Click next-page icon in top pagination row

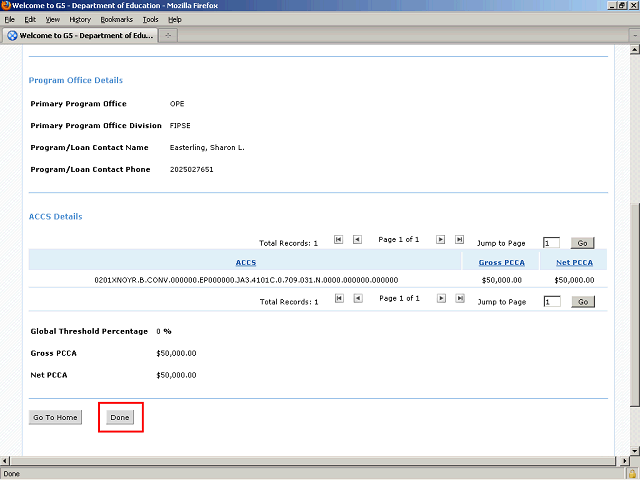pyautogui.click(x=440, y=240)
